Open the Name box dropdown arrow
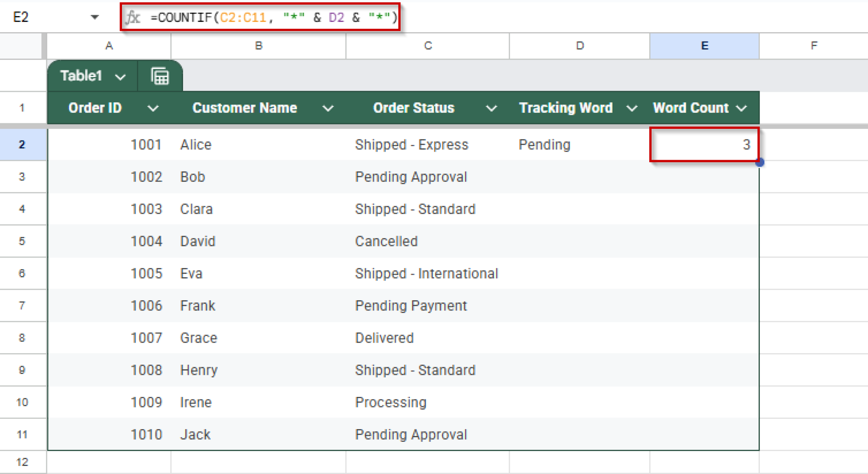This screenshot has width=868, height=474. coord(95,17)
